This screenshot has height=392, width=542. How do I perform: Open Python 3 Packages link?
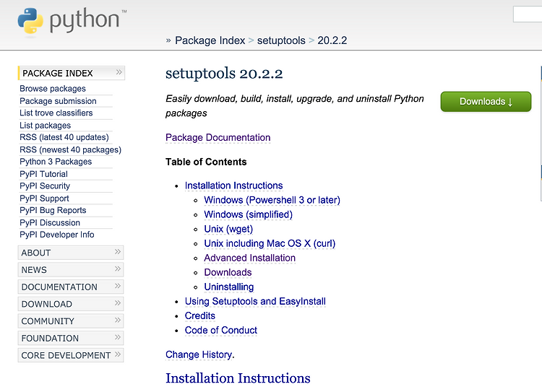(56, 162)
